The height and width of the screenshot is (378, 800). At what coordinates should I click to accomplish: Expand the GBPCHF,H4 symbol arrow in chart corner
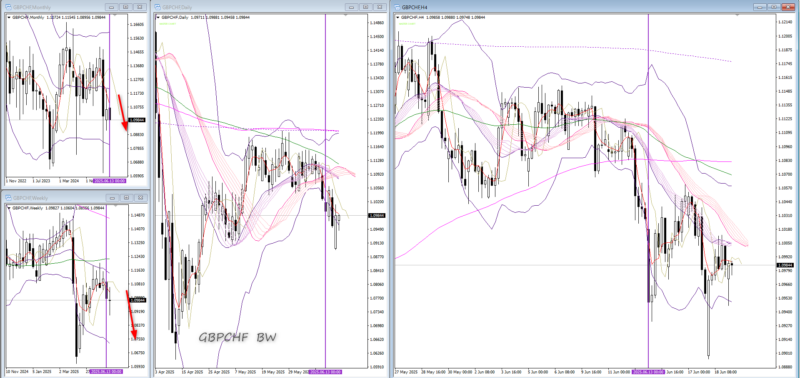399,17
